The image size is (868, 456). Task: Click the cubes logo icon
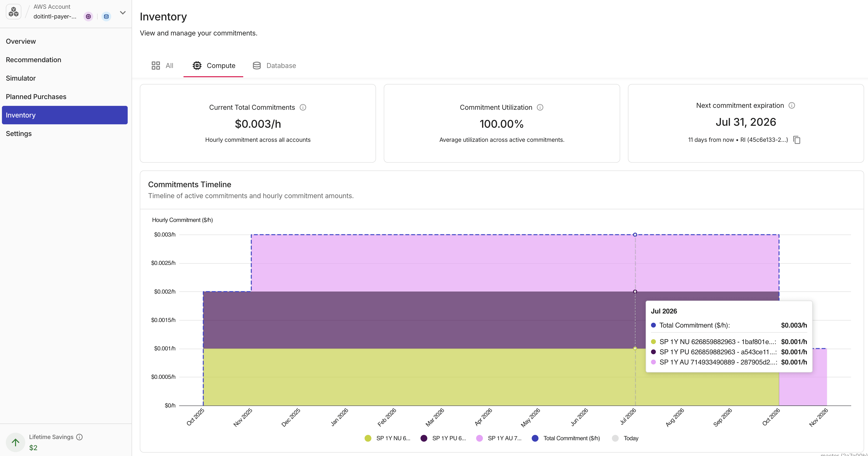click(14, 12)
